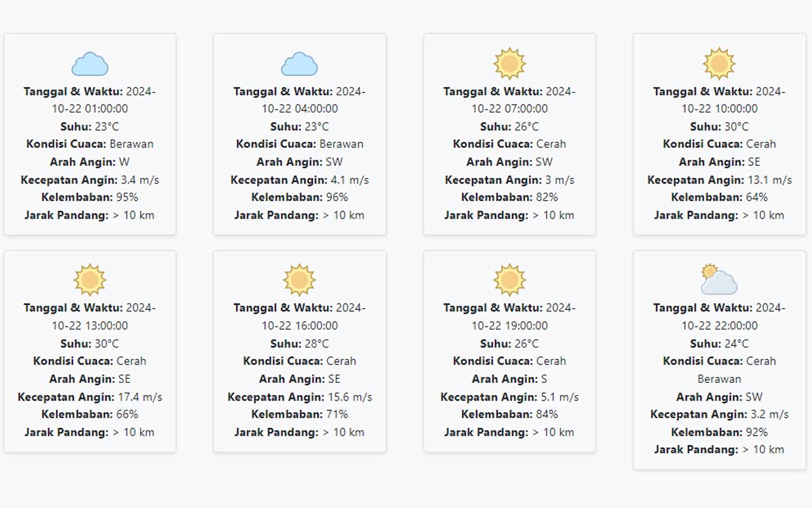Select 'Arah Angin: W' wind direction text

pos(90,162)
